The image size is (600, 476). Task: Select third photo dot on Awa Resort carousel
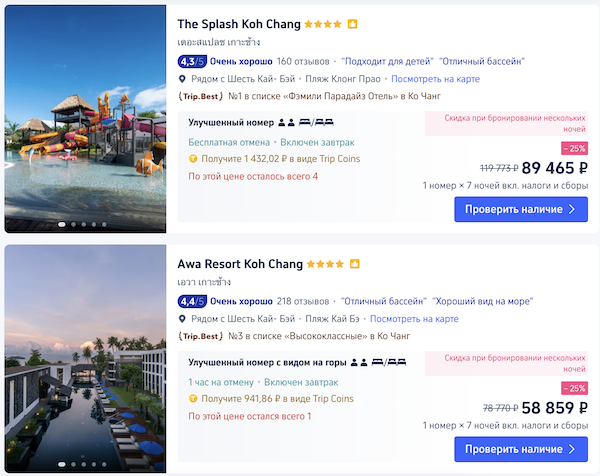click(x=84, y=465)
